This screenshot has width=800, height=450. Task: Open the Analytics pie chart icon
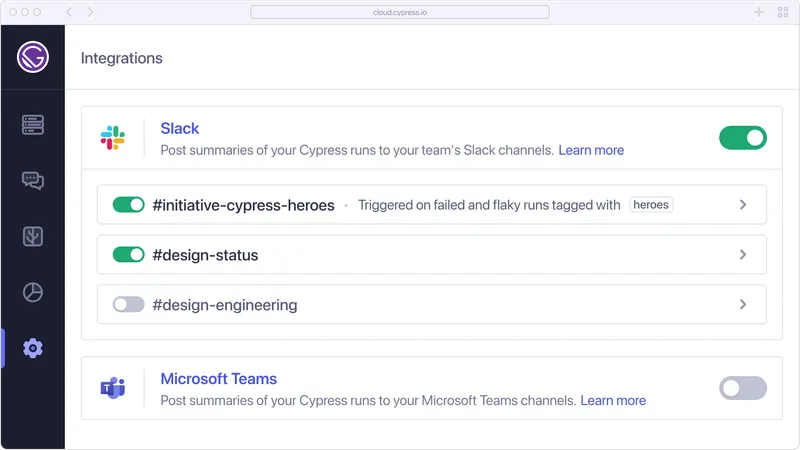tap(33, 292)
